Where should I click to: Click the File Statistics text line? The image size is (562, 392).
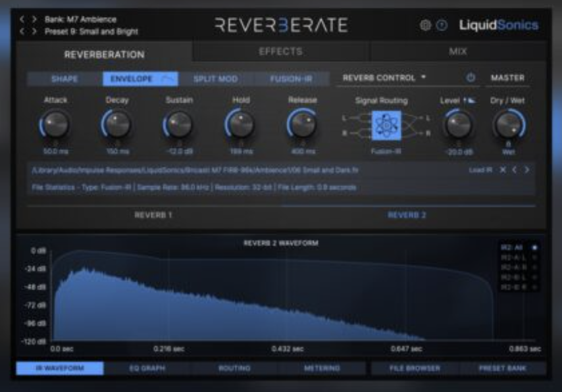[194, 187]
